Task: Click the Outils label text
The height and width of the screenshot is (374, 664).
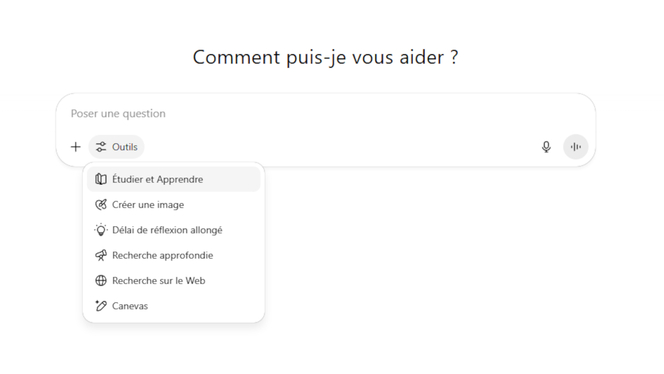Action: [x=124, y=147]
